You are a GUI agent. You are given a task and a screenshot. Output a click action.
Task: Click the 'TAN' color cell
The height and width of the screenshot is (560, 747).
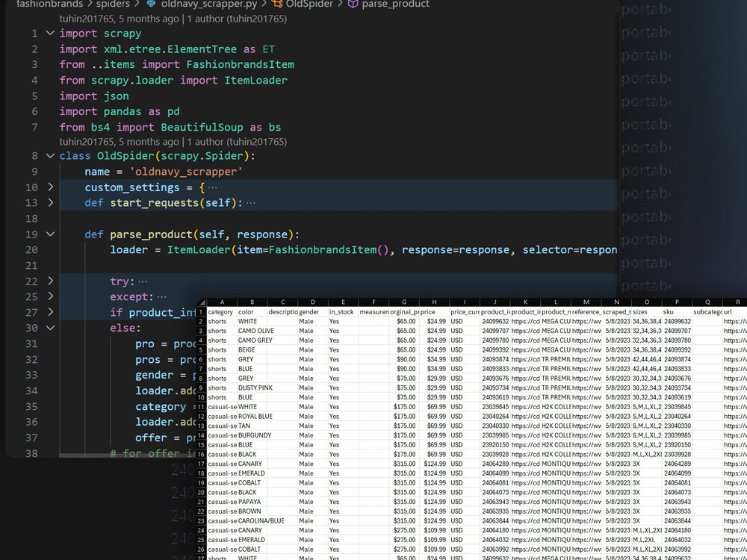252,426
